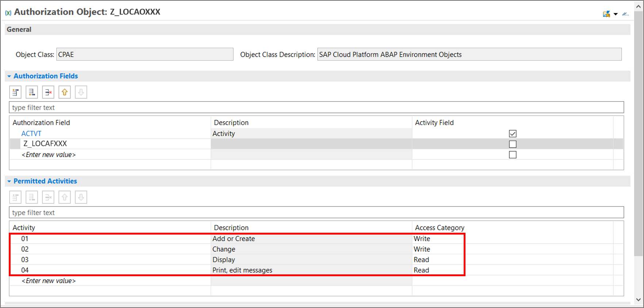Click Description column header in Permitted Activities table
This screenshot has width=644, height=308.
pos(311,228)
